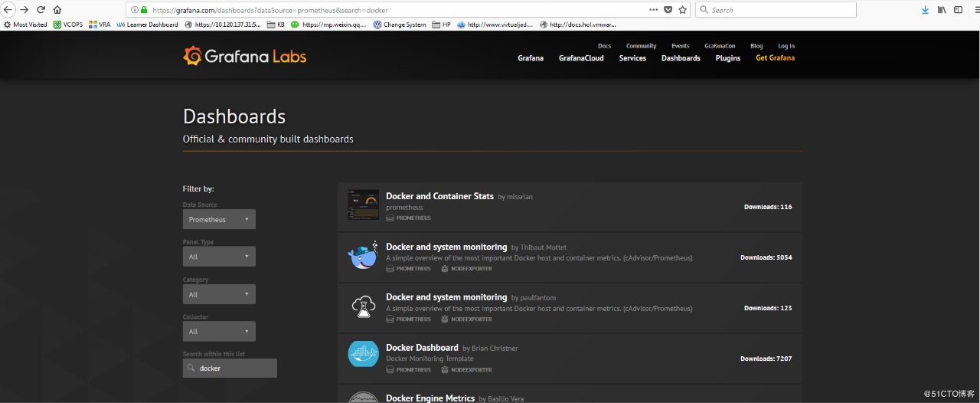Image resolution: width=980 pixels, height=403 pixels.
Task: Open the Panel Type dropdown
Action: coord(219,257)
